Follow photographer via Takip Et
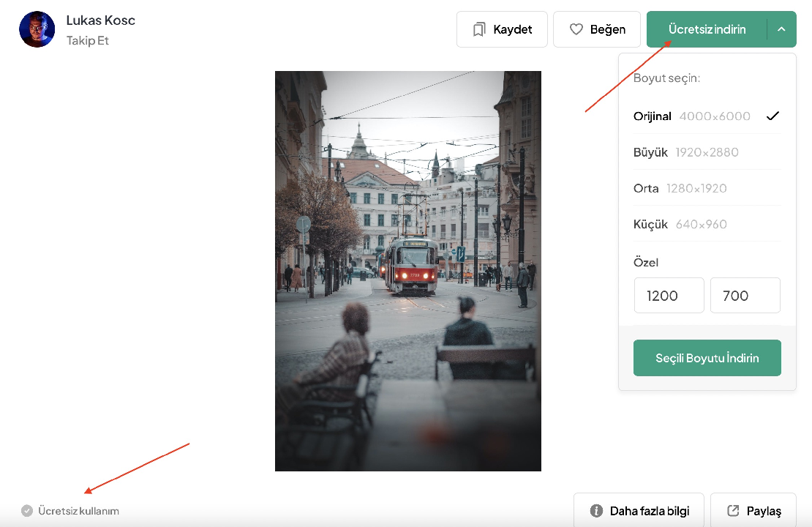Viewport: 812px width, 527px height. pyautogui.click(x=87, y=40)
